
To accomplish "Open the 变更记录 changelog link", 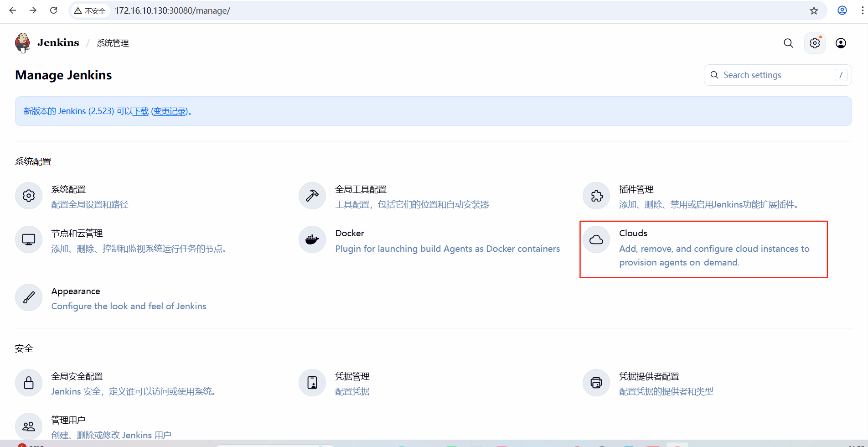I will pyautogui.click(x=170, y=111).
